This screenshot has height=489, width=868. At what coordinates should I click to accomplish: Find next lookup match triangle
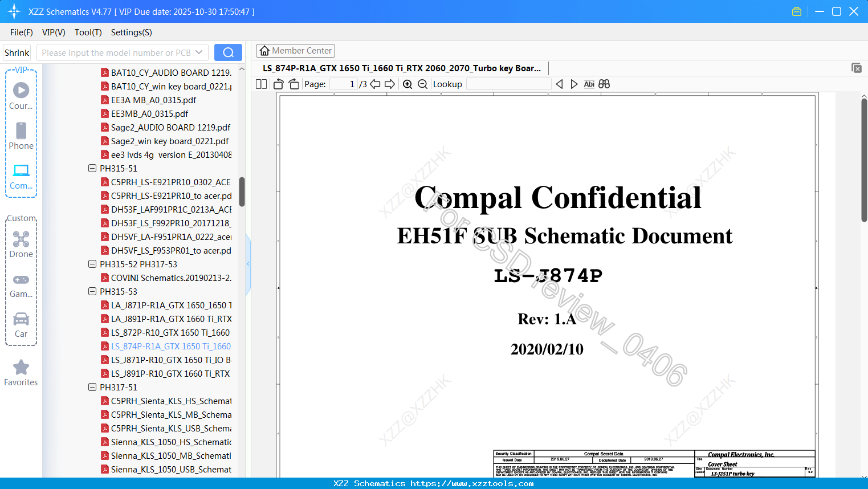click(x=574, y=84)
